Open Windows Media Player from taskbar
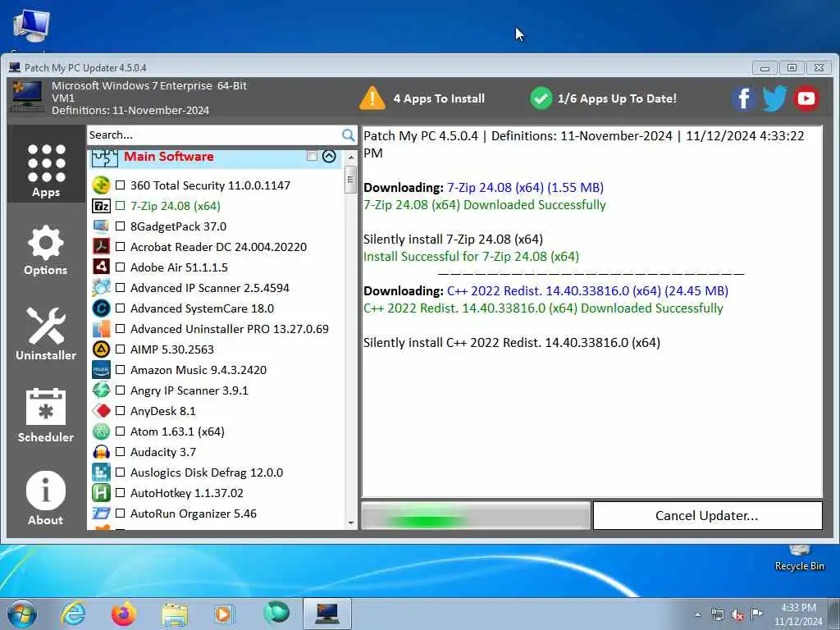 coord(223,614)
